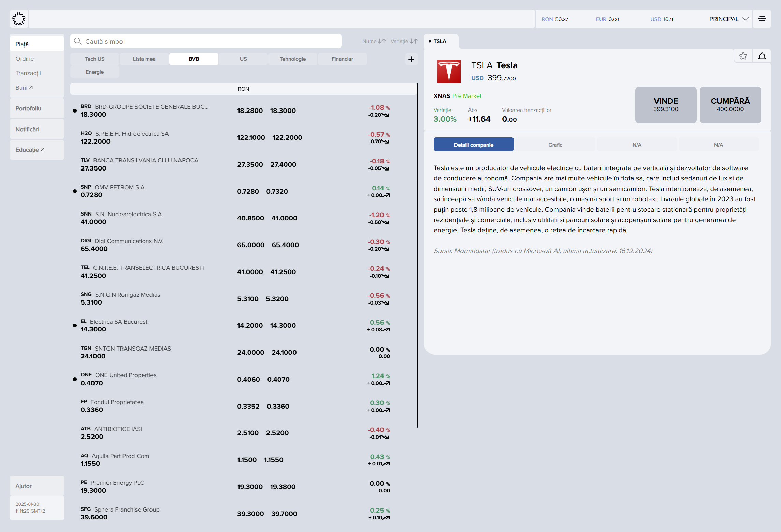Click the VINDE sell button
This screenshot has width=781, height=532.
(x=666, y=105)
